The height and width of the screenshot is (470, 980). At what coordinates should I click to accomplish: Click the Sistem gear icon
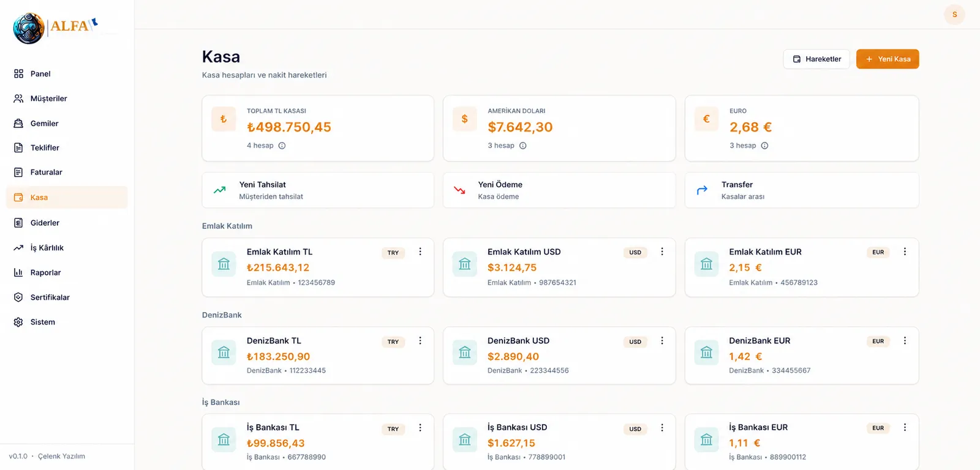pos(18,322)
